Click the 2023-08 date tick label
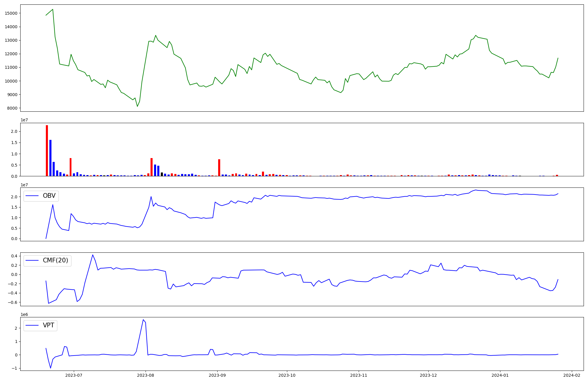 tap(146, 375)
